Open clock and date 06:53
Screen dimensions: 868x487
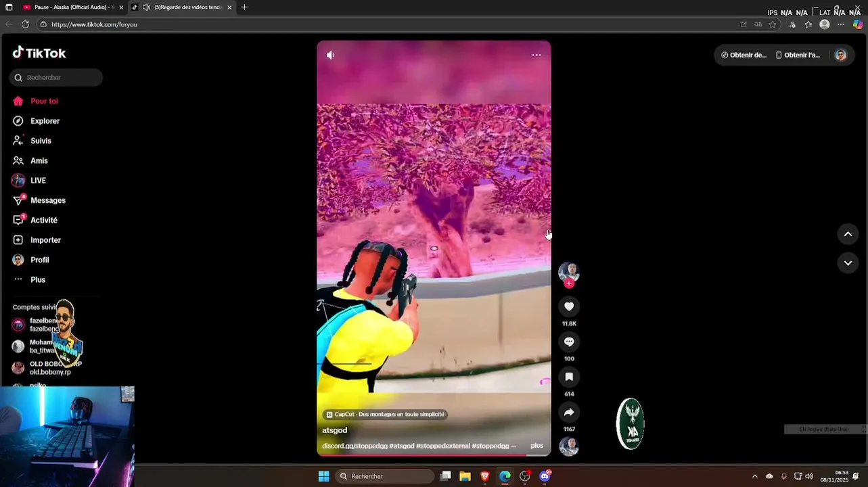click(x=836, y=476)
